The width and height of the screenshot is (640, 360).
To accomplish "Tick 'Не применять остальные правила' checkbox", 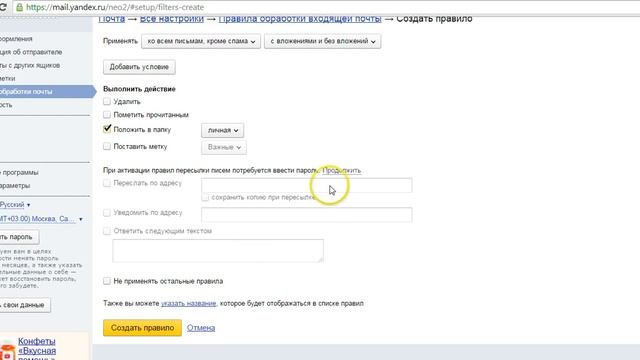I will (x=107, y=281).
